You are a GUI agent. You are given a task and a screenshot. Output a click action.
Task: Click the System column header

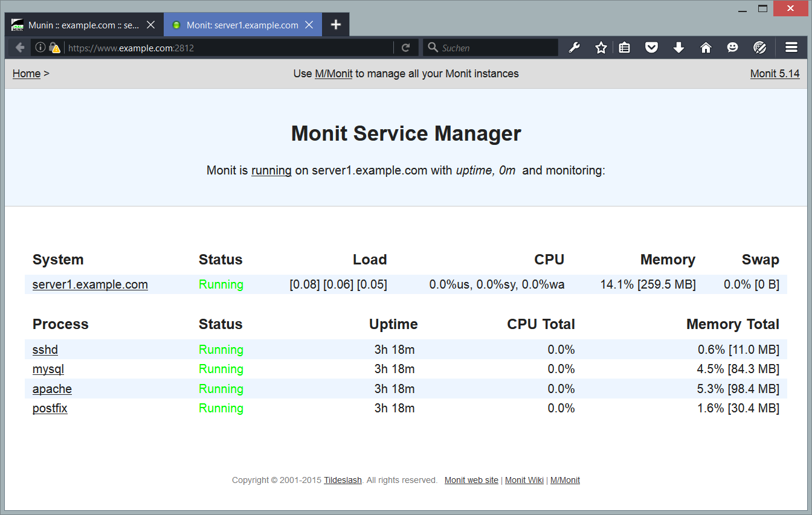coord(58,260)
